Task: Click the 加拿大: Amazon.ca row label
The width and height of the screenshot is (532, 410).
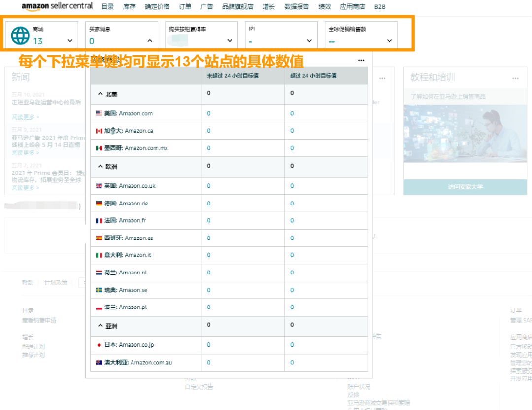Action: click(x=129, y=131)
